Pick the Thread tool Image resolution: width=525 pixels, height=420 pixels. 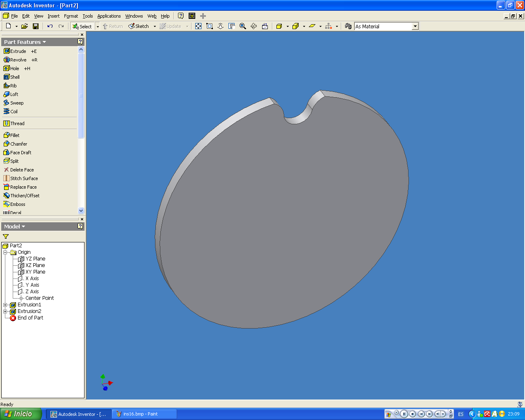[x=14, y=123]
